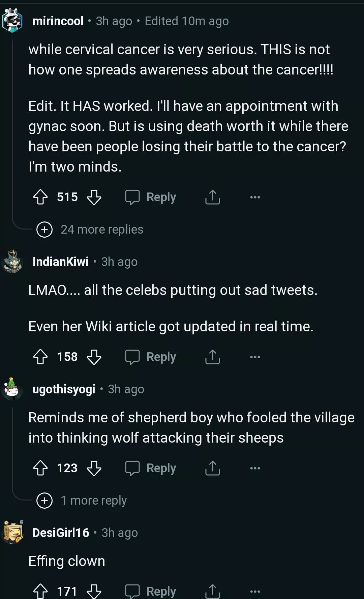364x599 pixels.
Task: Open overflow menu on DesiGirl16's comment
Action: point(255,591)
